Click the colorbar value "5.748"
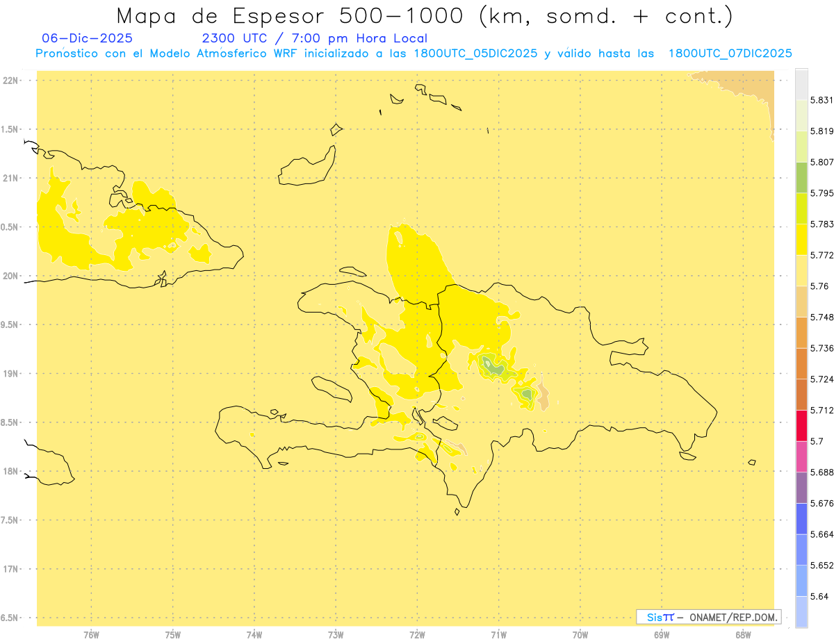The height and width of the screenshot is (644, 834). click(821, 317)
